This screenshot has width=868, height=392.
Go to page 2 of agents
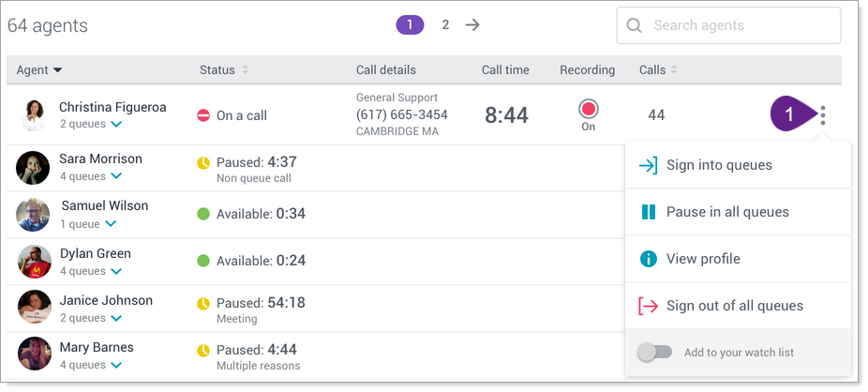click(445, 25)
